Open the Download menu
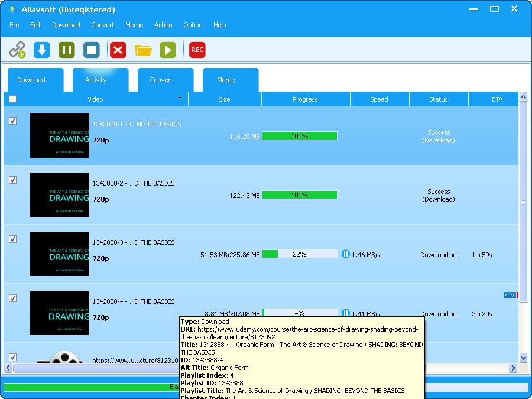This screenshot has height=399, width=532. click(66, 25)
